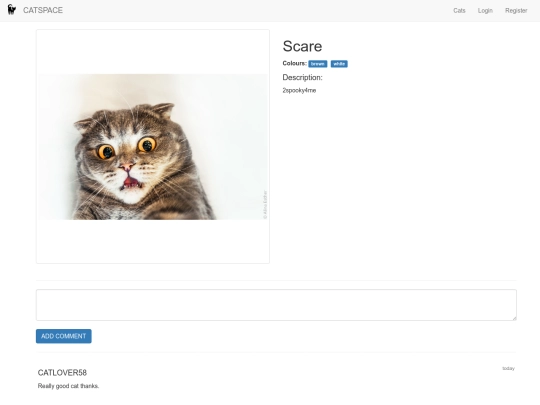Viewport: 540px width, 405px height.
Task: Focus the comment text area
Action: click(x=276, y=305)
